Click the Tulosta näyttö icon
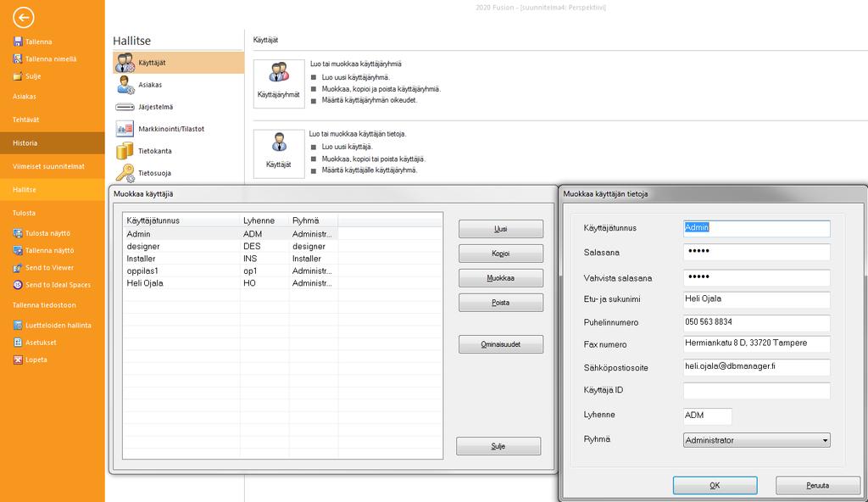868x502 pixels. point(18,233)
